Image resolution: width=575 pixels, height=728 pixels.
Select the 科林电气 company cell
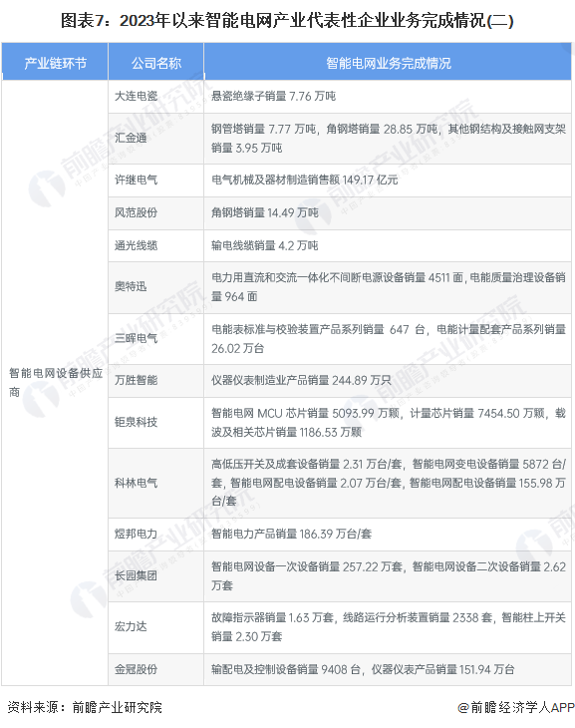(x=155, y=484)
